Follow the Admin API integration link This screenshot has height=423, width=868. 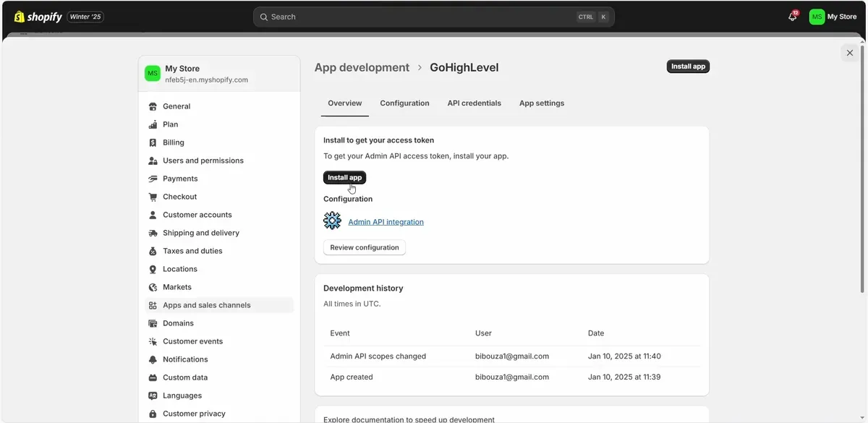pos(386,222)
